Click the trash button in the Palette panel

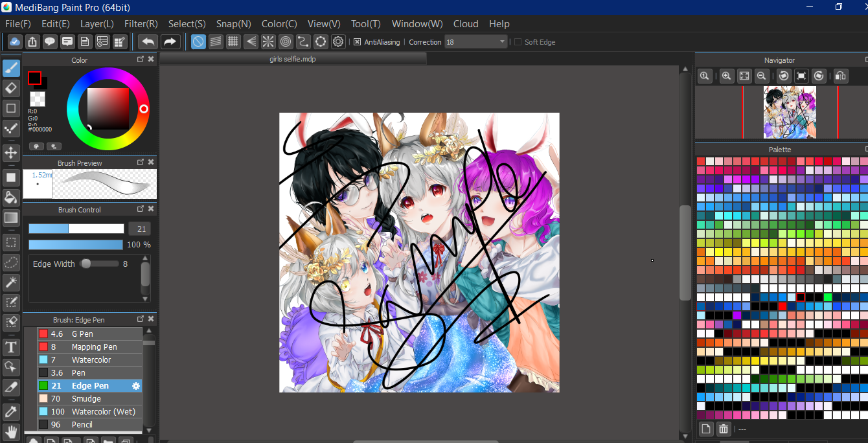723,429
